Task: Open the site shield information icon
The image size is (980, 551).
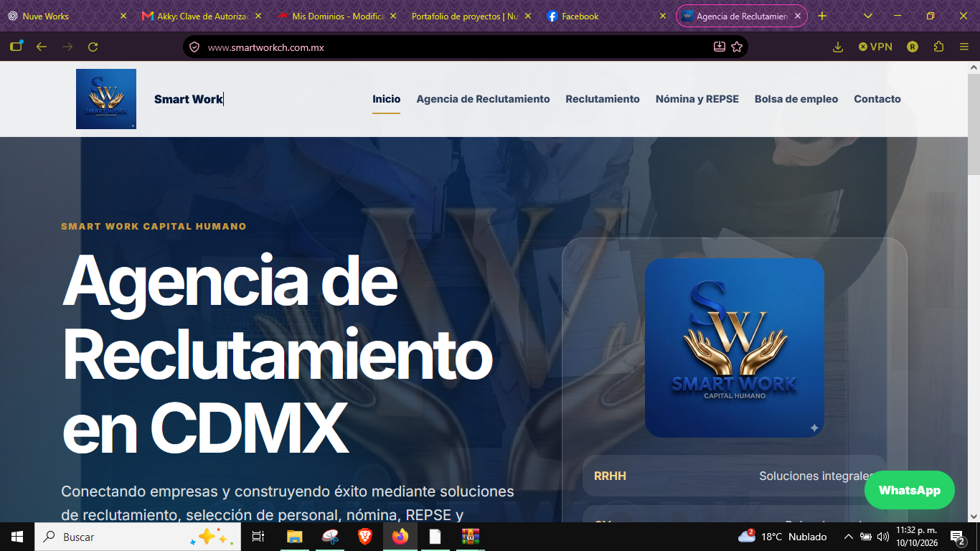Action: click(x=194, y=47)
